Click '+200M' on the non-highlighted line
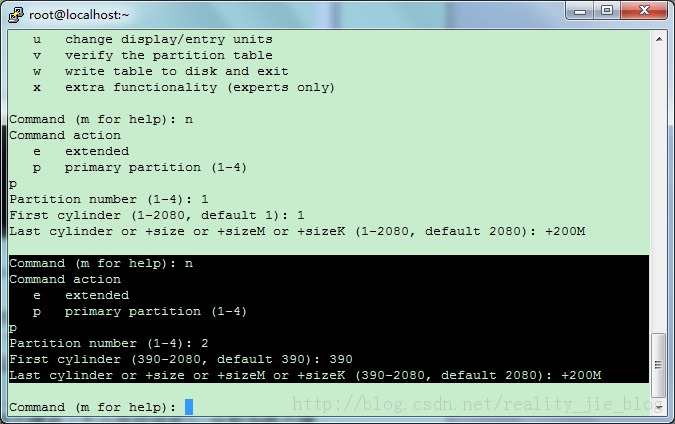The height and width of the screenshot is (424, 675). 565,231
